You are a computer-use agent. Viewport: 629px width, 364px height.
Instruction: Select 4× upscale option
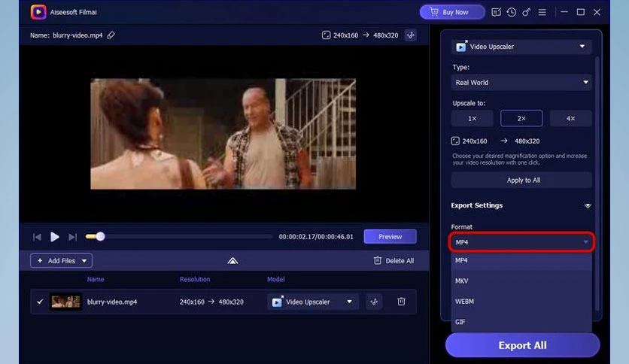(570, 118)
